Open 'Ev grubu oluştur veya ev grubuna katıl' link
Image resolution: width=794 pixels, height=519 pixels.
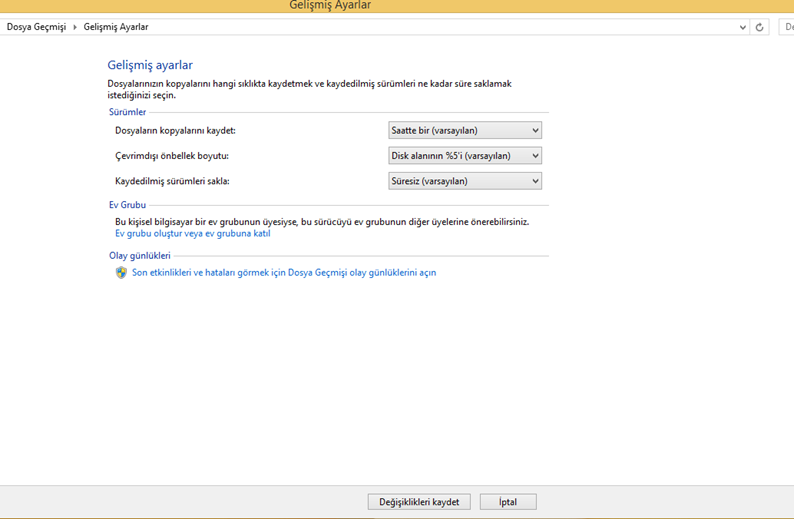click(193, 233)
